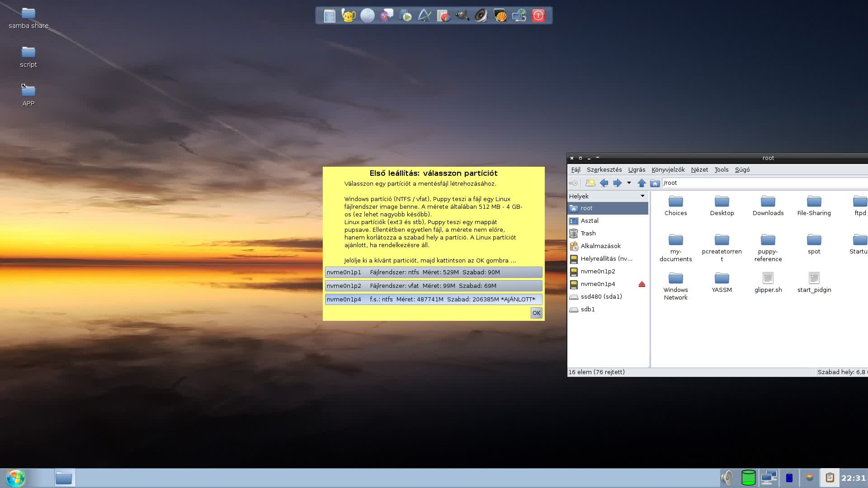Click the file manager taskbar button
The height and width of the screenshot is (488, 868).
(x=64, y=478)
